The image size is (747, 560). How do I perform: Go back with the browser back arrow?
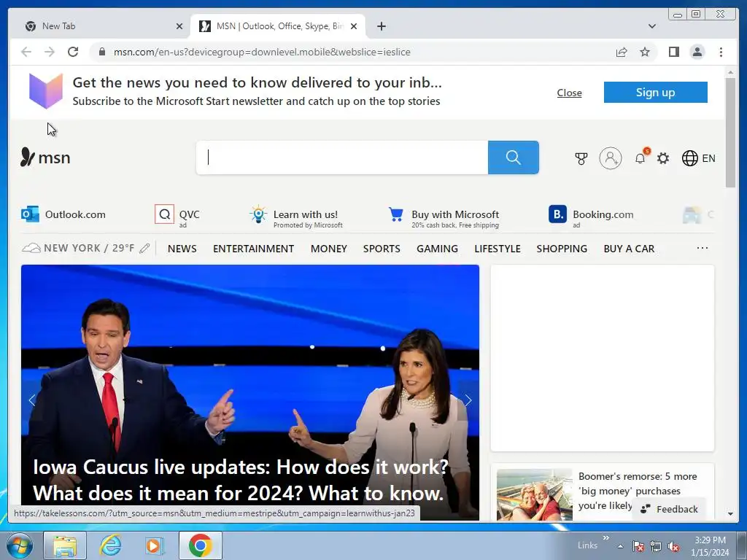(26, 52)
